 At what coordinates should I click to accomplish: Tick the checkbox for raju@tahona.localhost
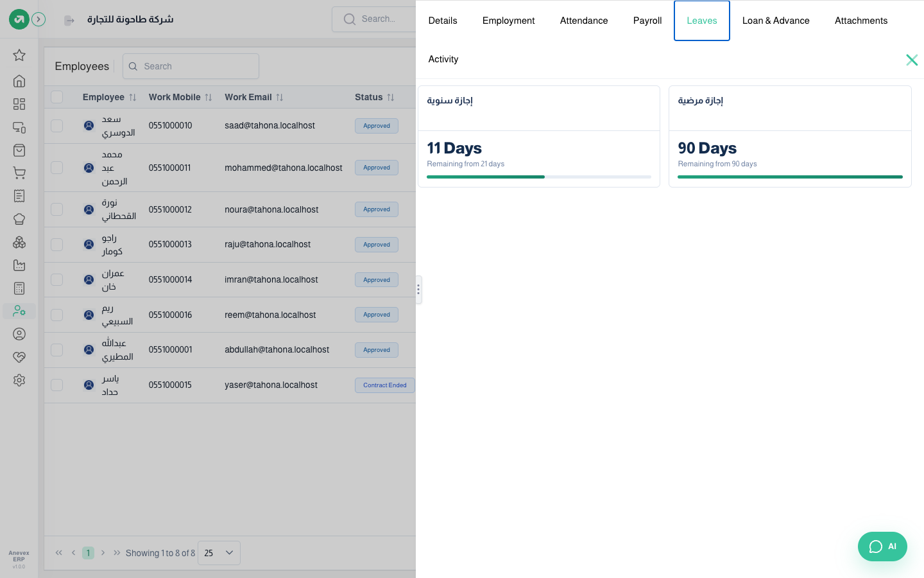(x=57, y=245)
